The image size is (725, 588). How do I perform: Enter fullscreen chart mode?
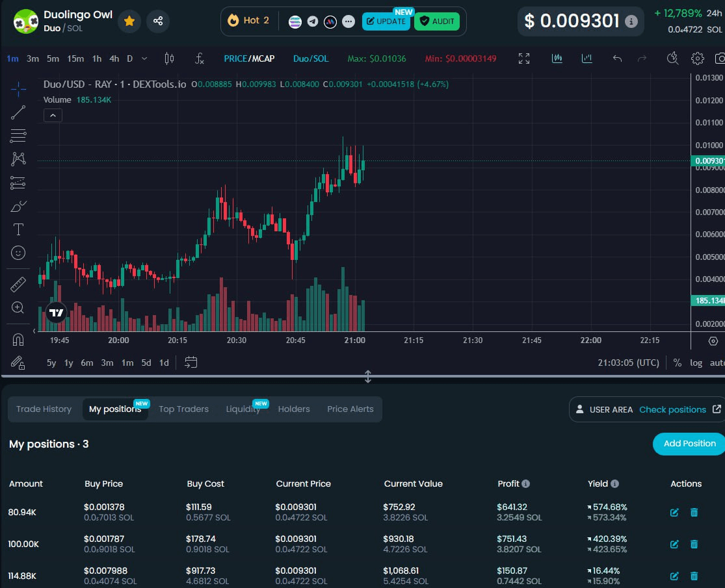click(x=524, y=58)
